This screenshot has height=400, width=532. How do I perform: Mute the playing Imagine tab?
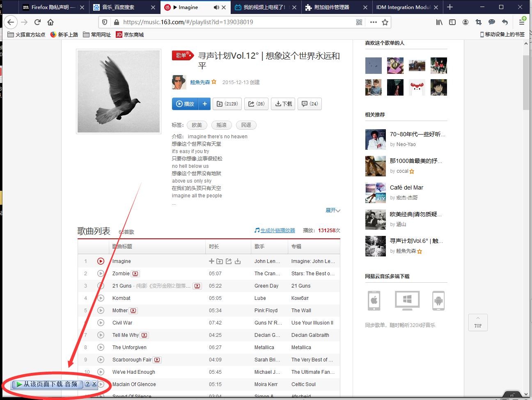tap(217, 7)
